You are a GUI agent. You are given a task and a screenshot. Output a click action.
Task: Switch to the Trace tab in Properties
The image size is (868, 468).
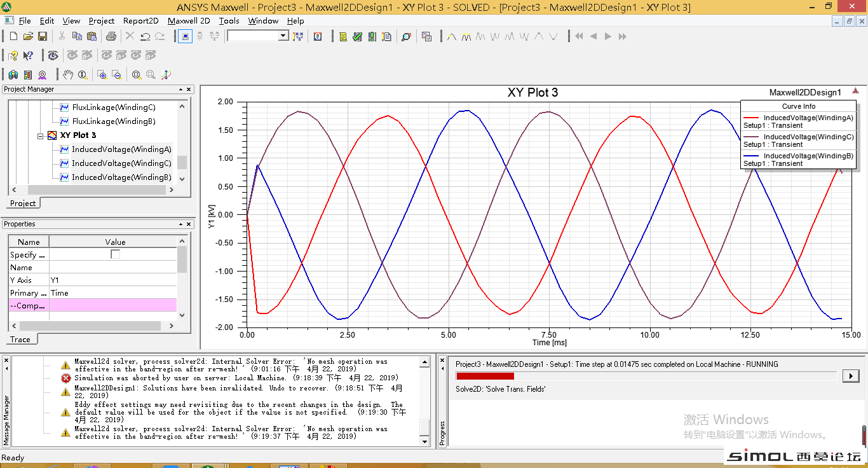click(20, 339)
